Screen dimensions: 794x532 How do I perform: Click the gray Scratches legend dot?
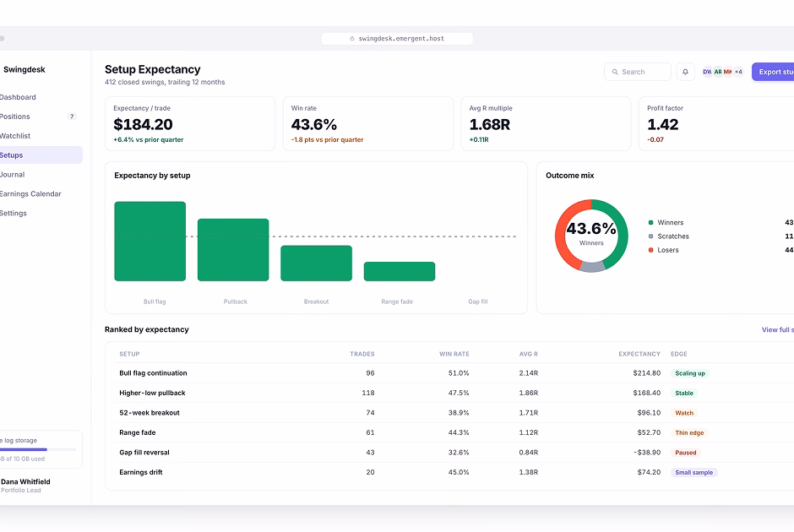(x=650, y=236)
